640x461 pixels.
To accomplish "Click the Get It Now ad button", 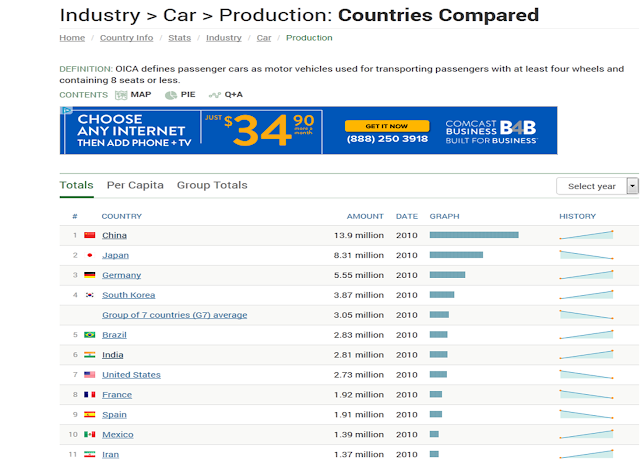I will tap(387, 125).
